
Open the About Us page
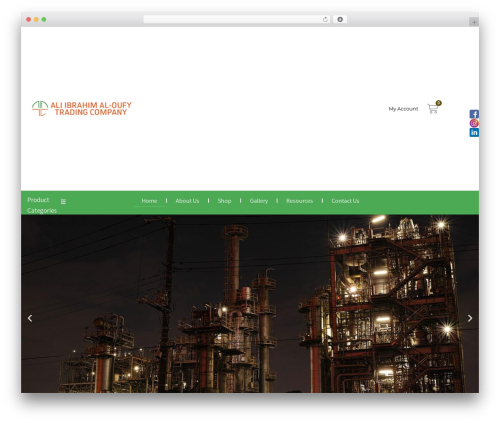(x=187, y=201)
